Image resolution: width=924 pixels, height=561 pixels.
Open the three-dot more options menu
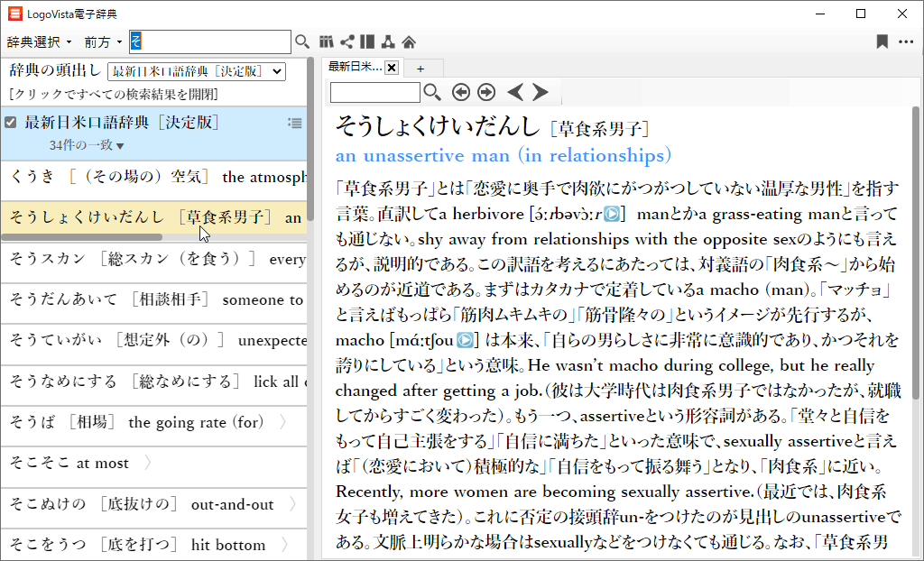[x=905, y=41]
